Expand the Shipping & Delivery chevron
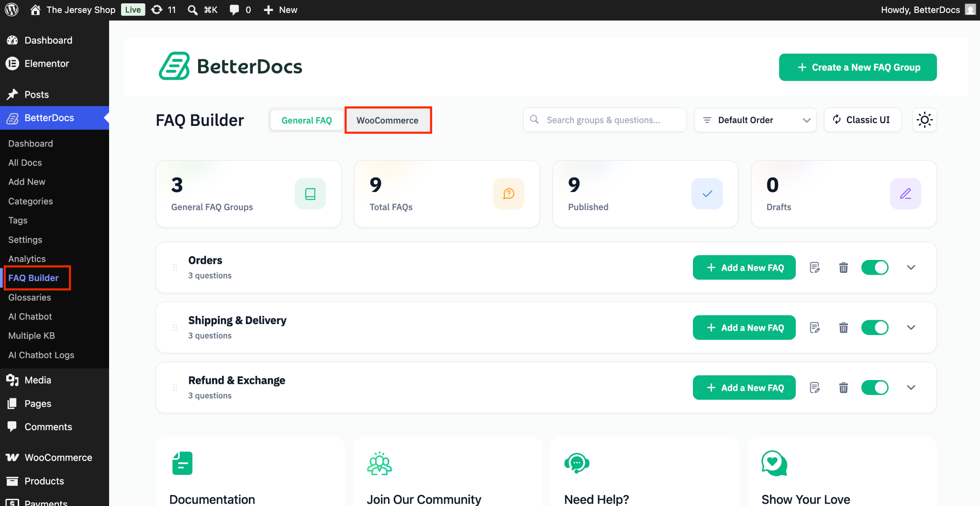Screen dimensions: 980x506 911,327
